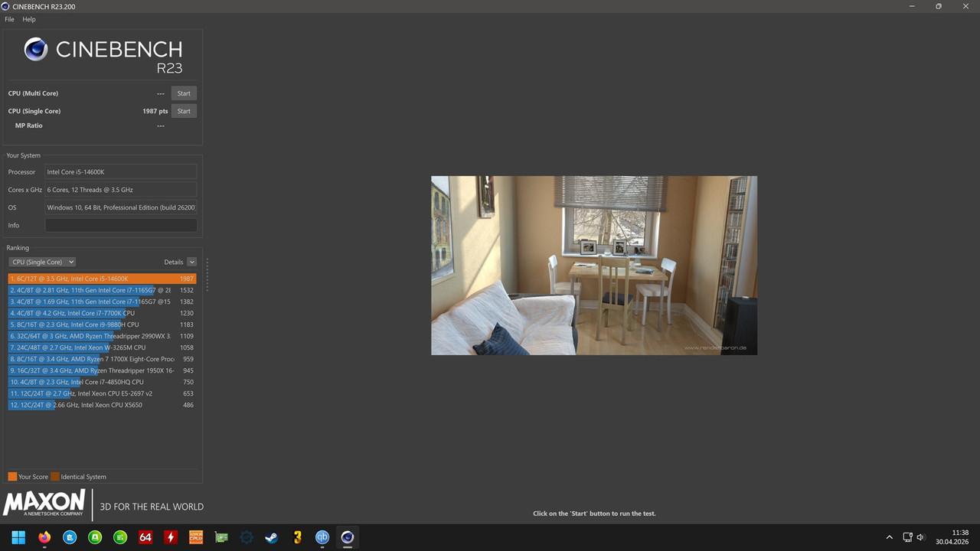Open the green grid circle taskbar icon
Viewport: 980px width, 551px height.
coord(120,537)
